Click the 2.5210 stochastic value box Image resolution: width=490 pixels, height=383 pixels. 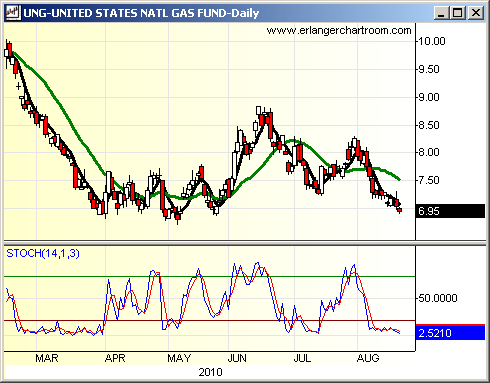click(x=451, y=333)
